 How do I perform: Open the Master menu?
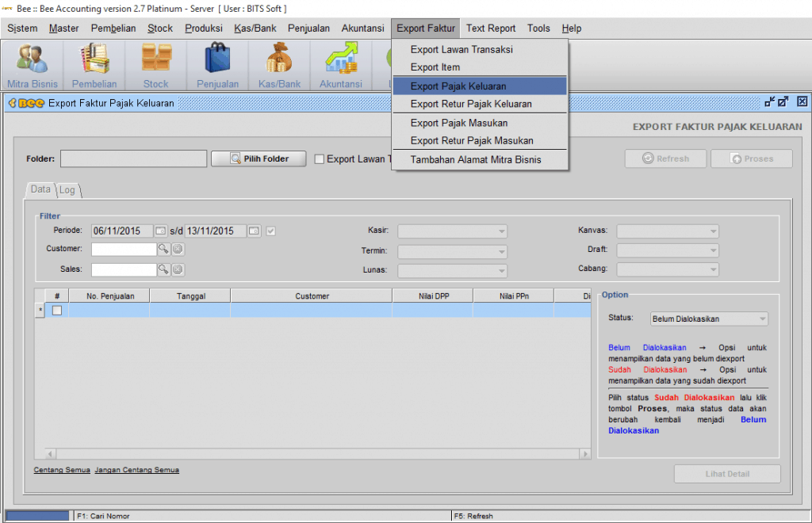pos(63,29)
